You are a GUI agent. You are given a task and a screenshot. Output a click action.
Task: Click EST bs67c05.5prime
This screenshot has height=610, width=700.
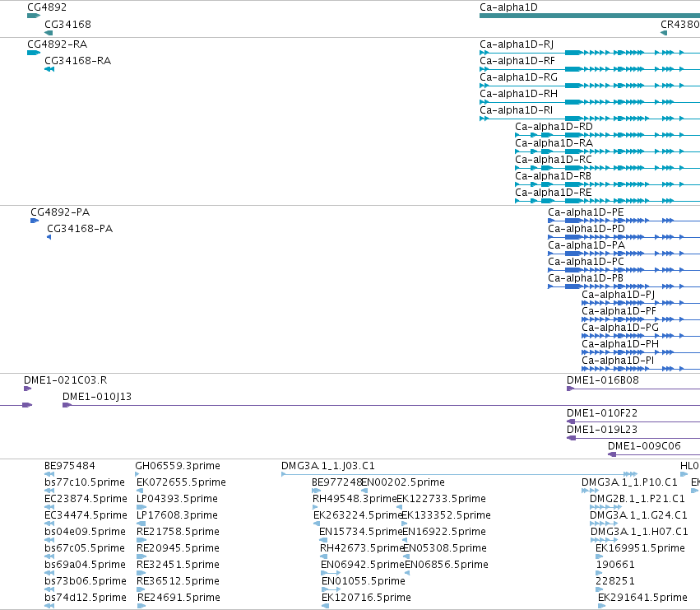click(x=49, y=556)
